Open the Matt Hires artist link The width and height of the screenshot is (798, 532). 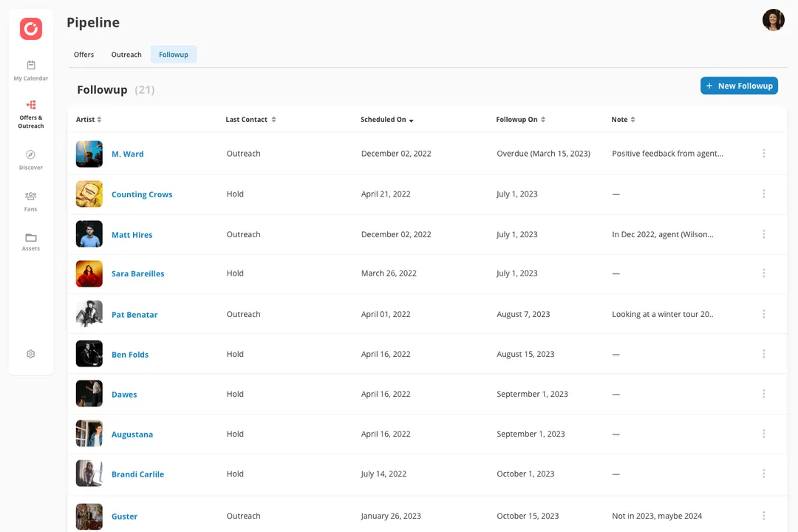coord(132,235)
